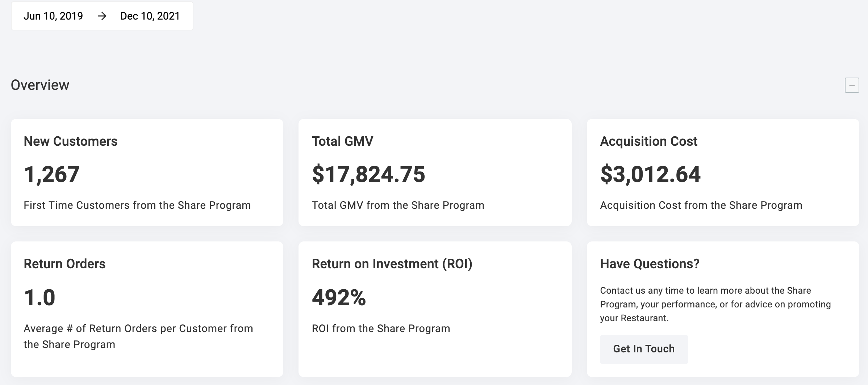Click the Overview section title
Screen dimensions: 868x385
[x=40, y=85]
